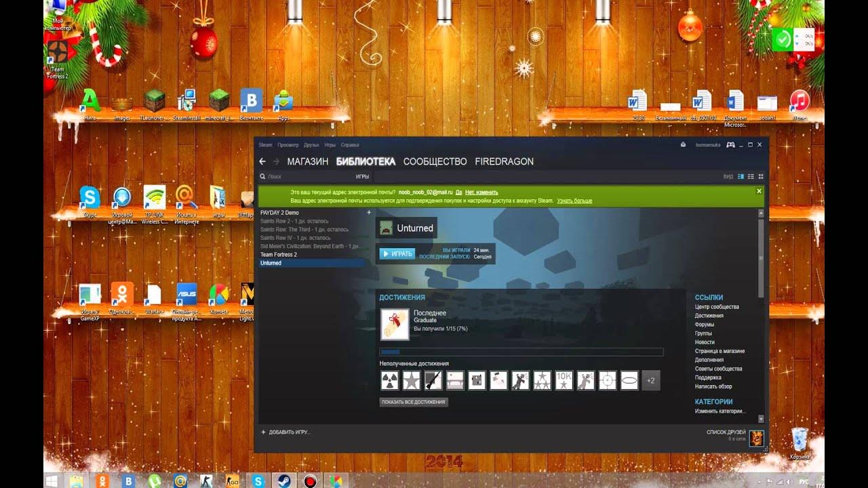Switch library to grid view icon

pos(761,176)
